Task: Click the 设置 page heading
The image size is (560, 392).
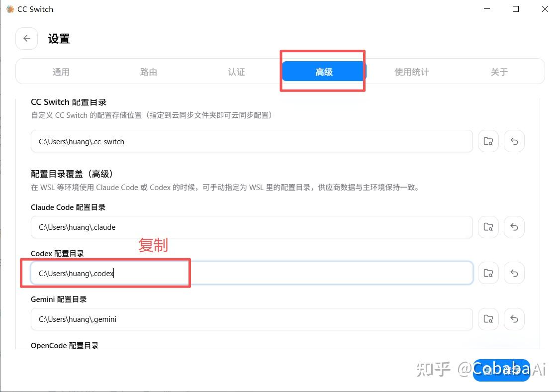Action: (x=59, y=39)
